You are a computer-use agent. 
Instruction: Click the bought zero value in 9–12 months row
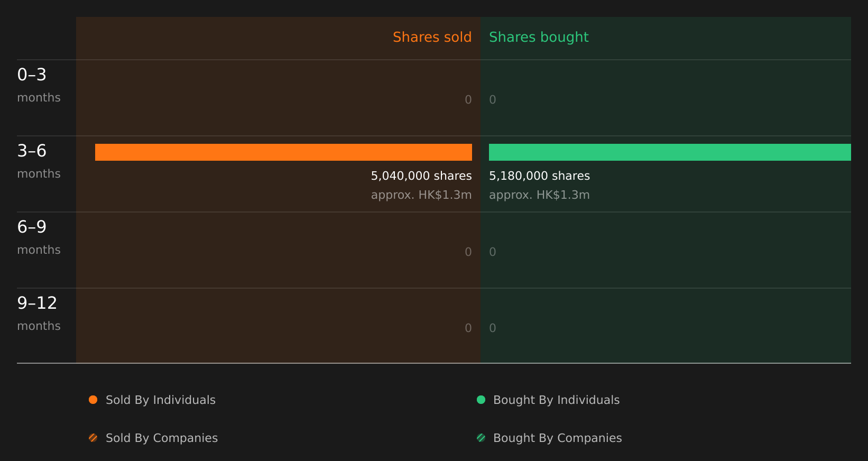pos(493,328)
